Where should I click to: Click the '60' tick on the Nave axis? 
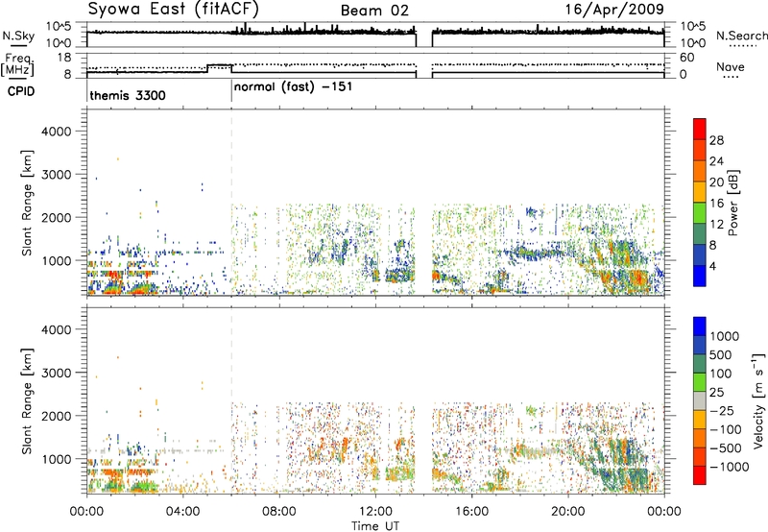pyautogui.click(x=687, y=58)
